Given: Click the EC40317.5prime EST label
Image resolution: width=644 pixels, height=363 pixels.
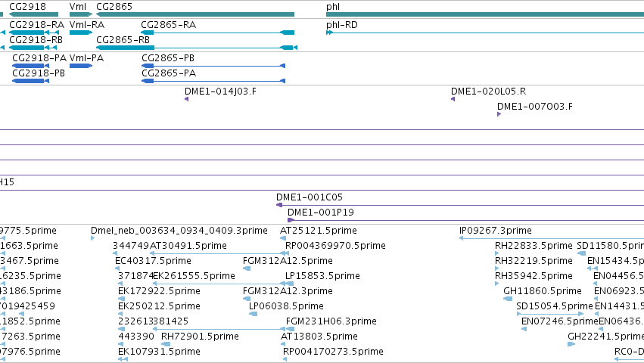Looking at the screenshot, I should (x=153, y=261).
